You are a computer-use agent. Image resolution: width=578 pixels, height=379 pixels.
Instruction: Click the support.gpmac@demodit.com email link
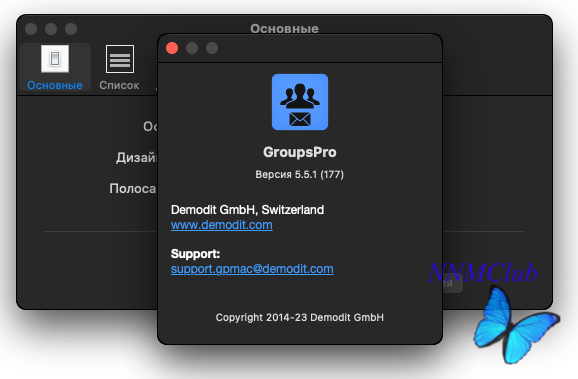pyautogui.click(x=252, y=269)
